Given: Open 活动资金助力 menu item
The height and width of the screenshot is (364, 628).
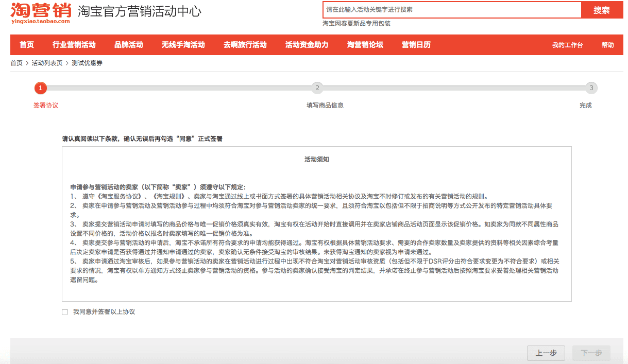Looking at the screenshot, I should 307,45.
